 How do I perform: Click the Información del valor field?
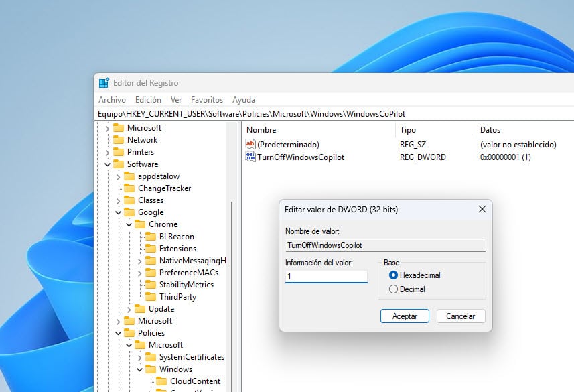pyautogui.click(x=326, y=277)
